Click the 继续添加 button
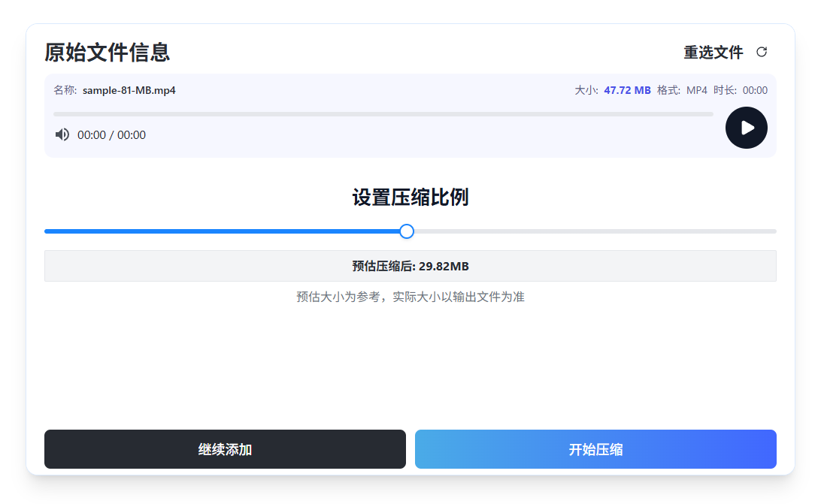This screenshot has width=818, height=504. click(225, 449)
